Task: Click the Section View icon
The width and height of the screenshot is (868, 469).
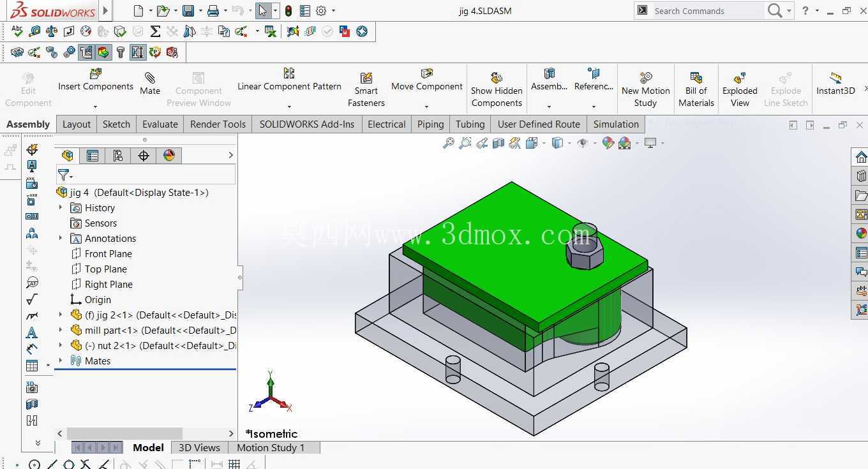Action: click(498, 143)
